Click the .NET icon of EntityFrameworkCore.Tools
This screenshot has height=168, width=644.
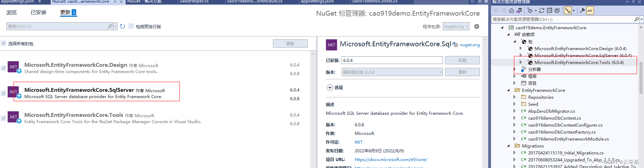(13, 117)
